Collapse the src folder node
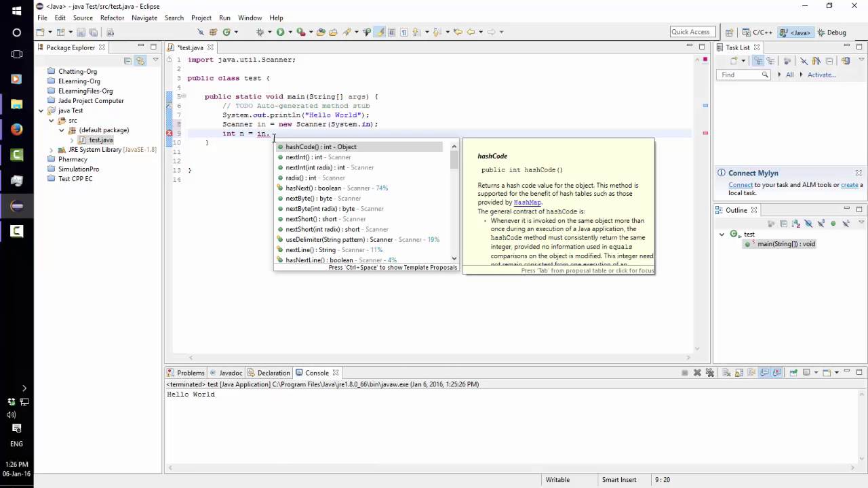The image size is (868, 488). 52,121
